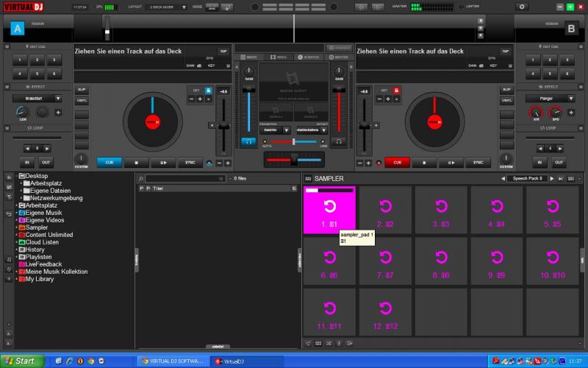Click the crossfader slider in the mixer
This screenshot has width=588, height=368.
coord(294,159)
